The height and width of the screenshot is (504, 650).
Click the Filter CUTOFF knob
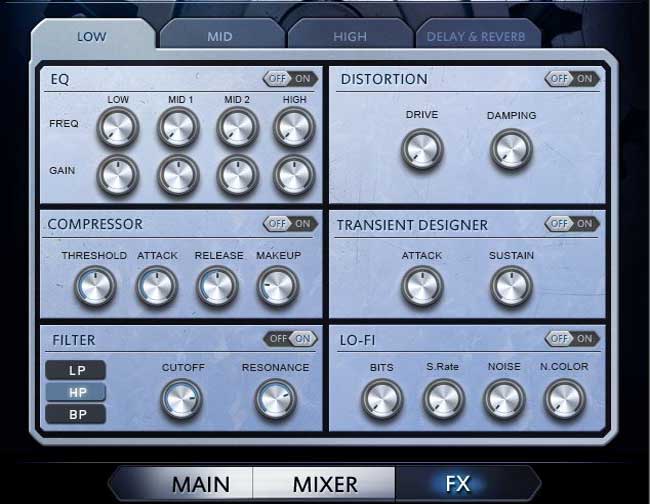[x=182, y=399]
